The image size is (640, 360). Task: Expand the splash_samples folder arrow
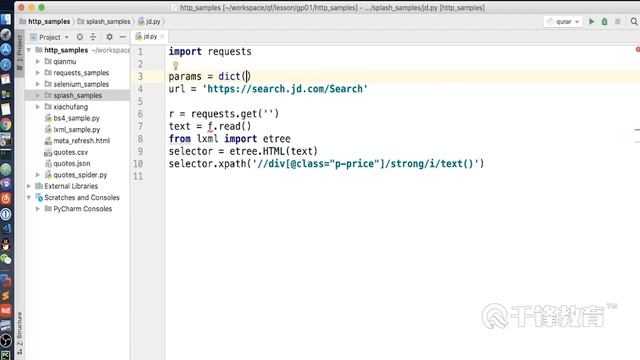pyautogui.click(x=38, y=96)
